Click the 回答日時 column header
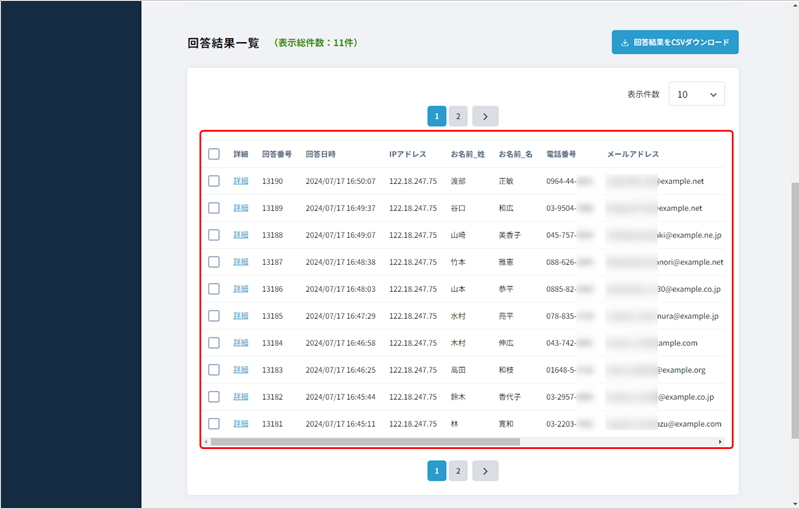The width and height of the screenshot is (800, 509). pyautogui.click(x=321, y=154)
